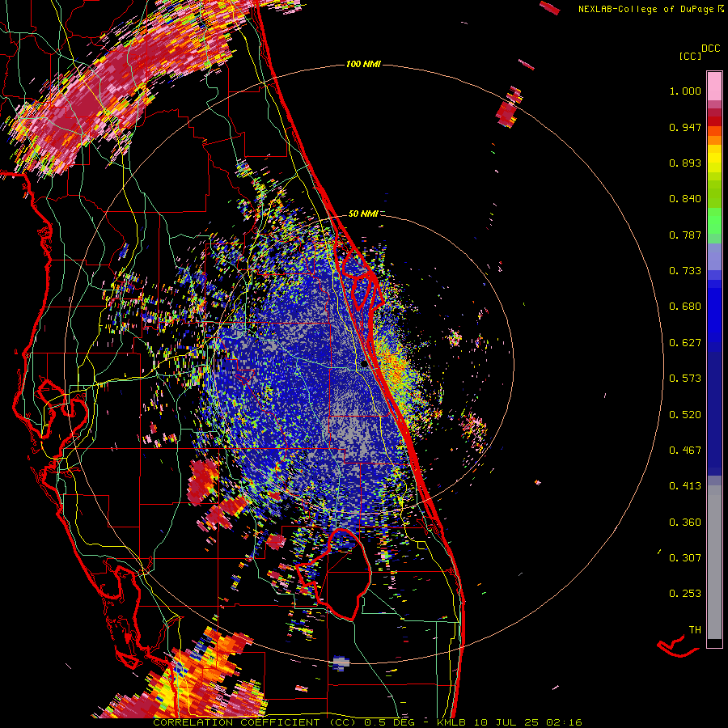The width and height of the screenshot is (728, 728).
Task: Click the [CC] units label above the color bar
Action: click(x=690, y=56)
